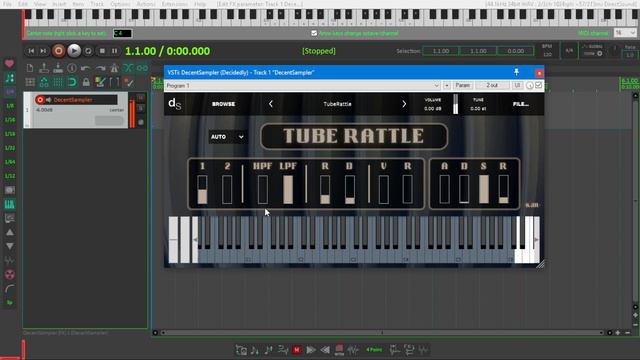The image size is (640, 360).
Task: Toggle the UI button in FX window
Action: point(517,85)
